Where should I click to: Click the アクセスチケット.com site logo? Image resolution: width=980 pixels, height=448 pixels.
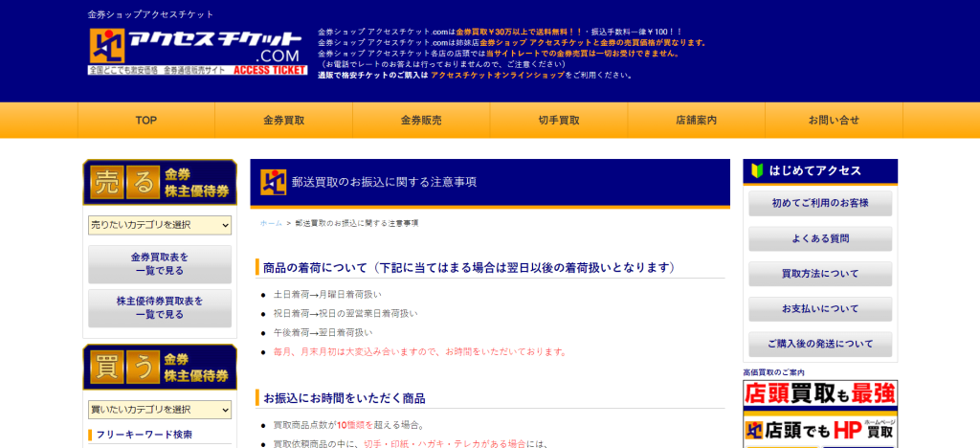tap(197, 51)
